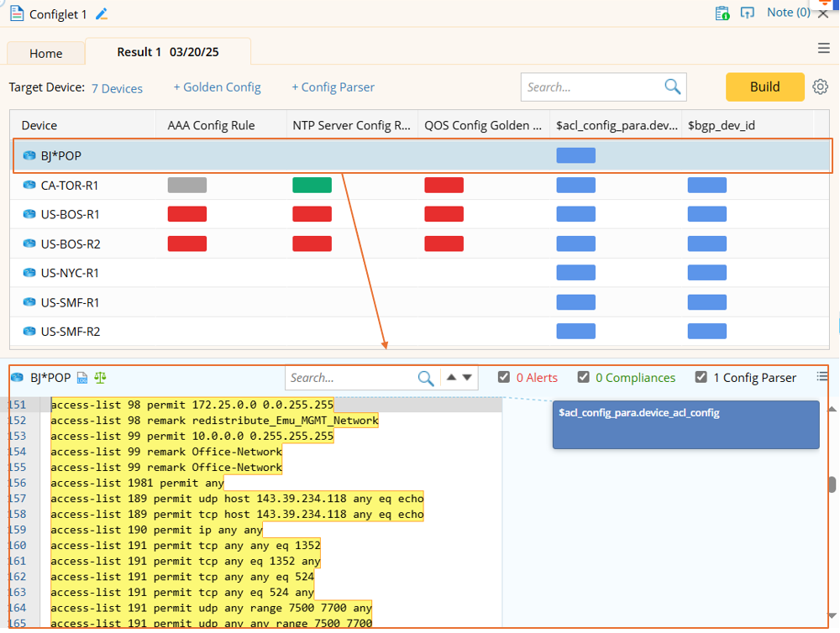Image resolution: width=840 pixels, height=633 pixels.
Task: Uncheck the 0 Alerts checkbox
Action: point(504,377)
